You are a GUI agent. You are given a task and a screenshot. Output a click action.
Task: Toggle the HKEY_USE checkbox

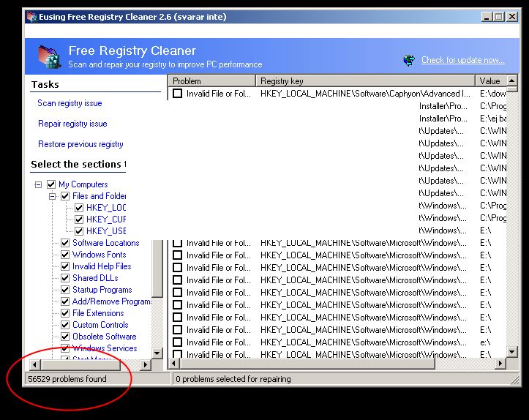79,231
